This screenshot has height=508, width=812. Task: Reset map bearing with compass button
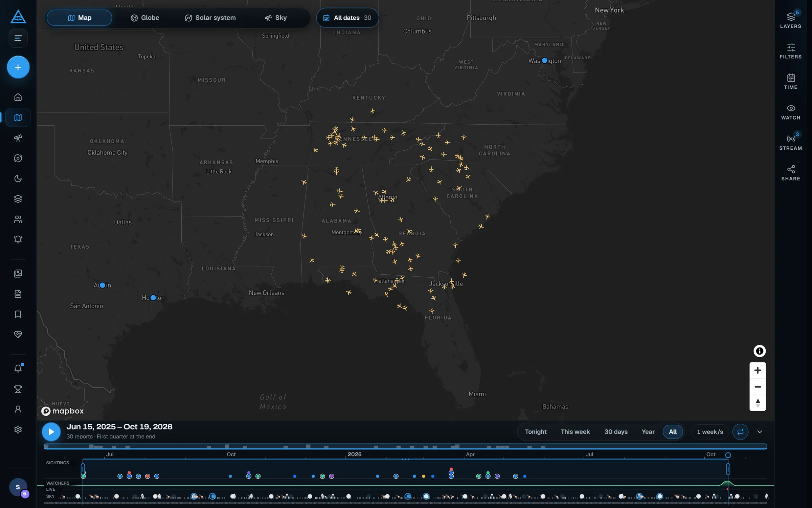pos(758,403)
